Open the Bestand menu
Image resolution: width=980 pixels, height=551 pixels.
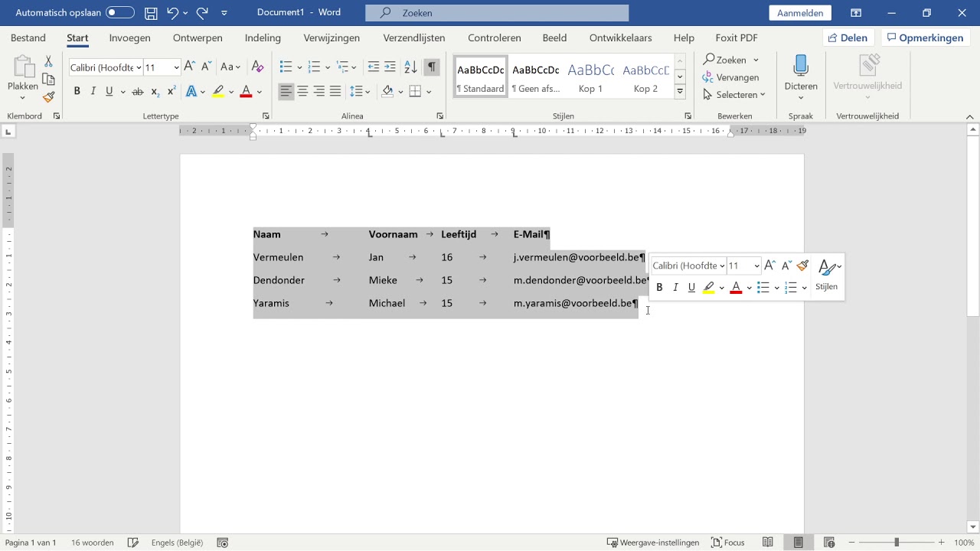tap(28, 37)
